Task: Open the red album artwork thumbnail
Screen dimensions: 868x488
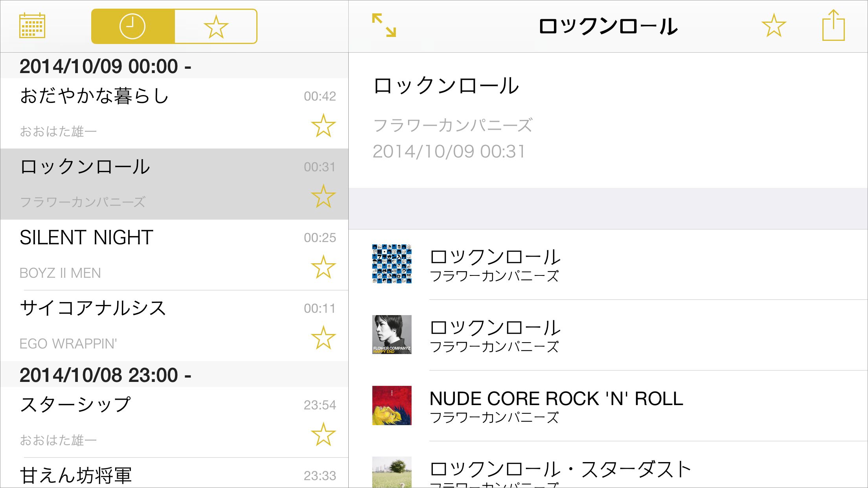Action: pyautogui.click(x=392, y=405)
